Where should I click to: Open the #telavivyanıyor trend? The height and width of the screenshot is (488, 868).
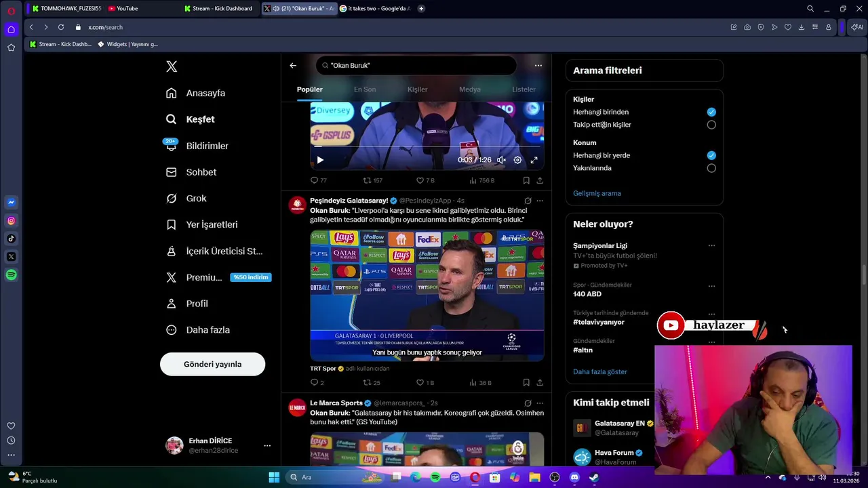tap(599, 322)
